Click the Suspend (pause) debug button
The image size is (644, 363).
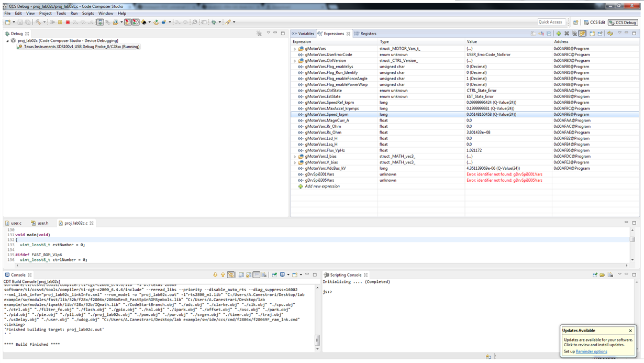tap(60, 22)
